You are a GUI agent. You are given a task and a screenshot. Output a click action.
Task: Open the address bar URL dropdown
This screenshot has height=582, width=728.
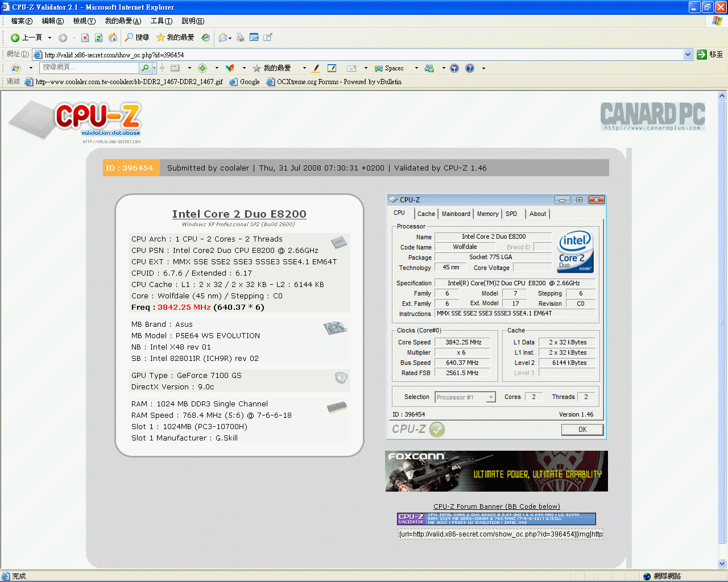click(688, 55)
